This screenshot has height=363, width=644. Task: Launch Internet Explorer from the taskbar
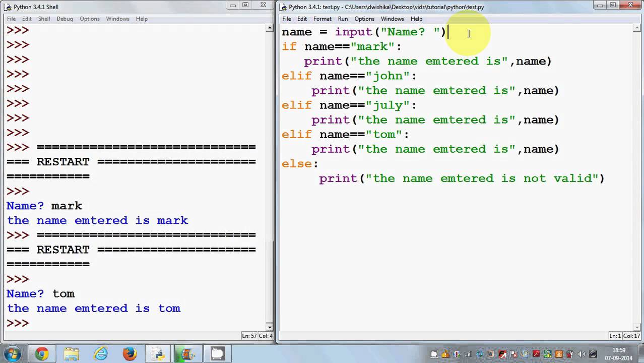(101, 354)
